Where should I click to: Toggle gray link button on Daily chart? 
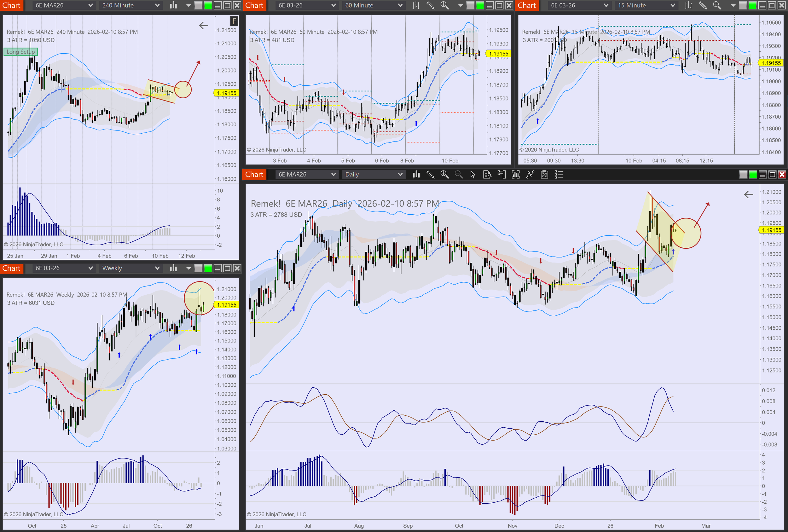pyautogui.click(x=743, y=175)
